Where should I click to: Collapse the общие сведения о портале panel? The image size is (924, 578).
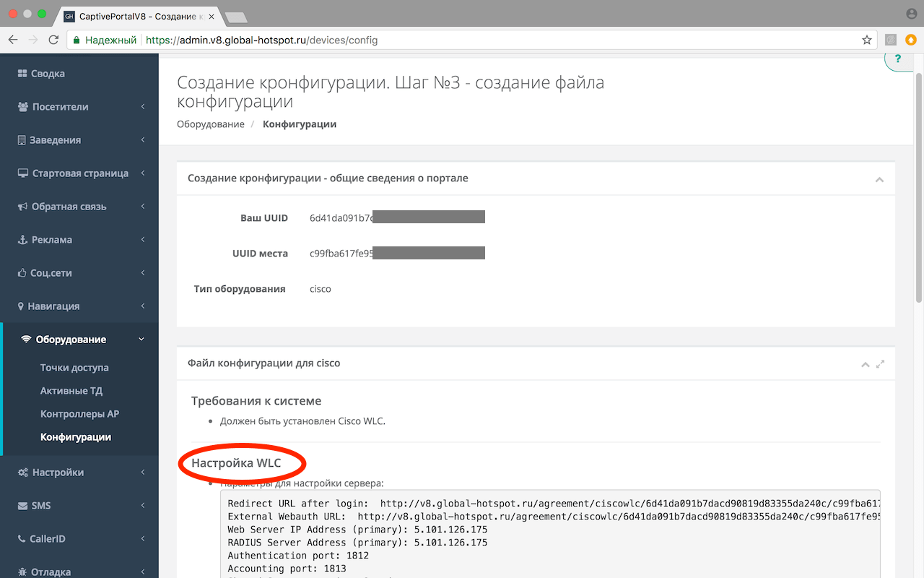879,179
